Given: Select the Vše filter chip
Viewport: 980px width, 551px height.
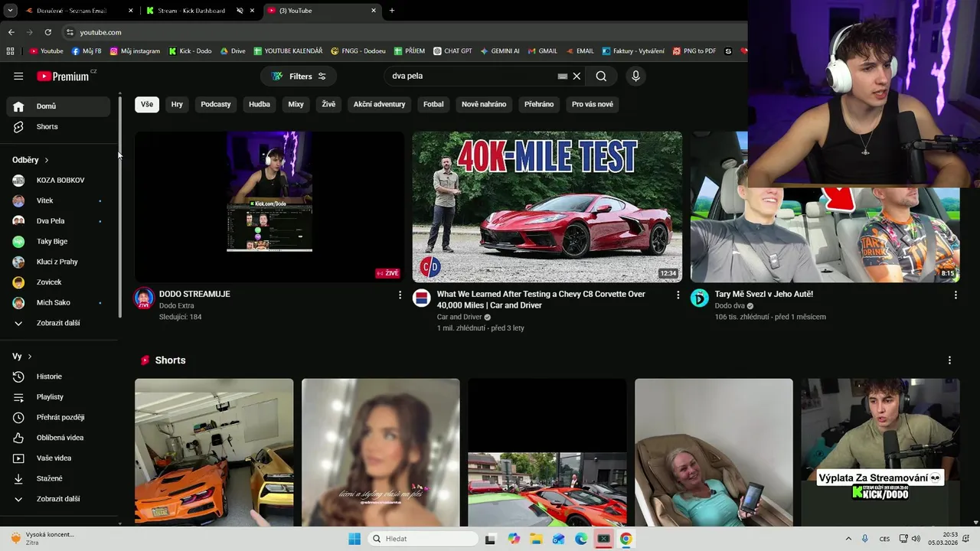Looking at the screenshot, I should point(147,104).
